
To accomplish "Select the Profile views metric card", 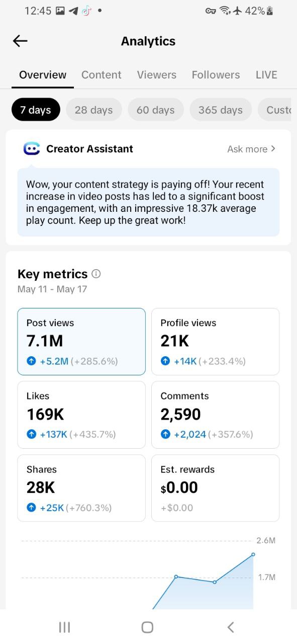I will [x=215, y=342].
